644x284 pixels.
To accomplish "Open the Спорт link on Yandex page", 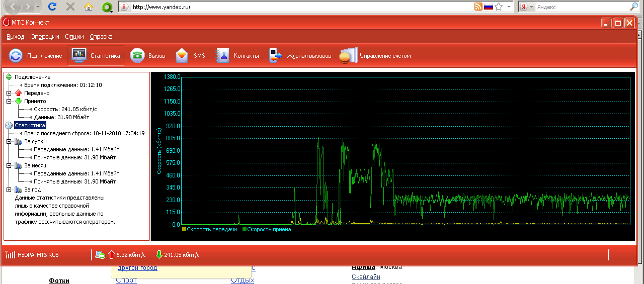I will [126, 280].
